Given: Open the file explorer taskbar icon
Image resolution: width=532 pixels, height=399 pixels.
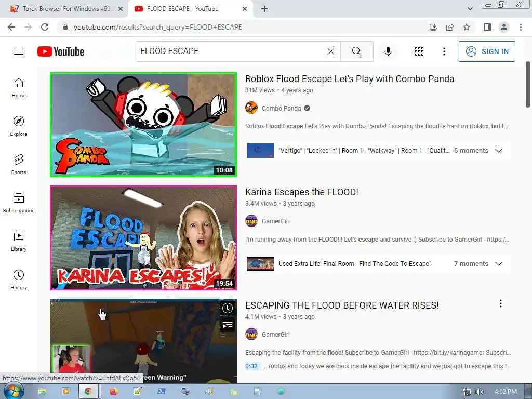Looking at the screenshot, I should (x=42, y=391).
